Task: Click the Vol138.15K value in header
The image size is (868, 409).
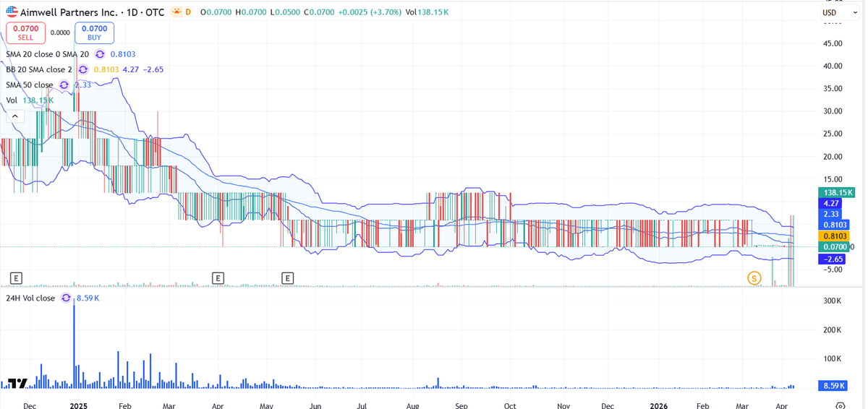Action: coord(427,12)
